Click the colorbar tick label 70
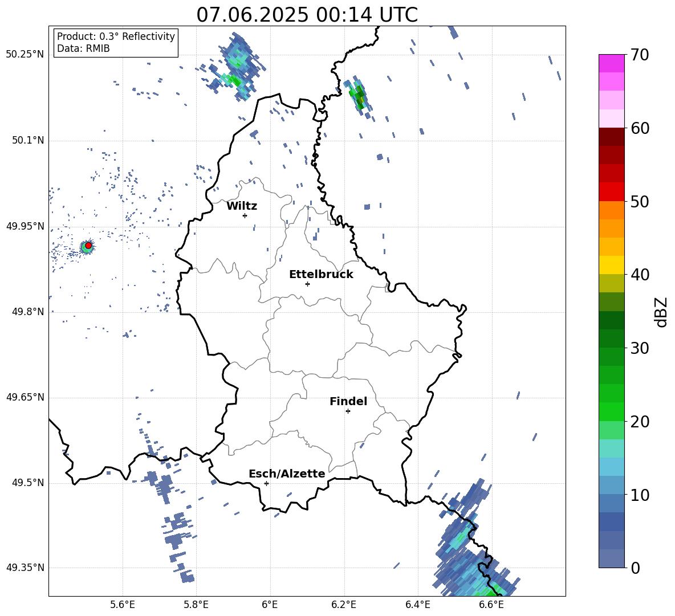 (x=640, y=55)
